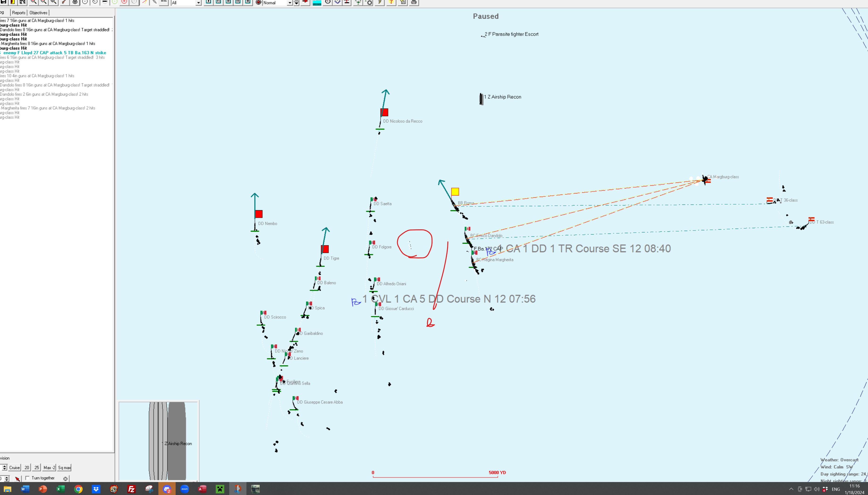Click the cyan 'enemy F Lloyd 27 CAP' log line
The height and width of the screenshot is (495, 868).
pyautogui.click(x=54, y=53)
